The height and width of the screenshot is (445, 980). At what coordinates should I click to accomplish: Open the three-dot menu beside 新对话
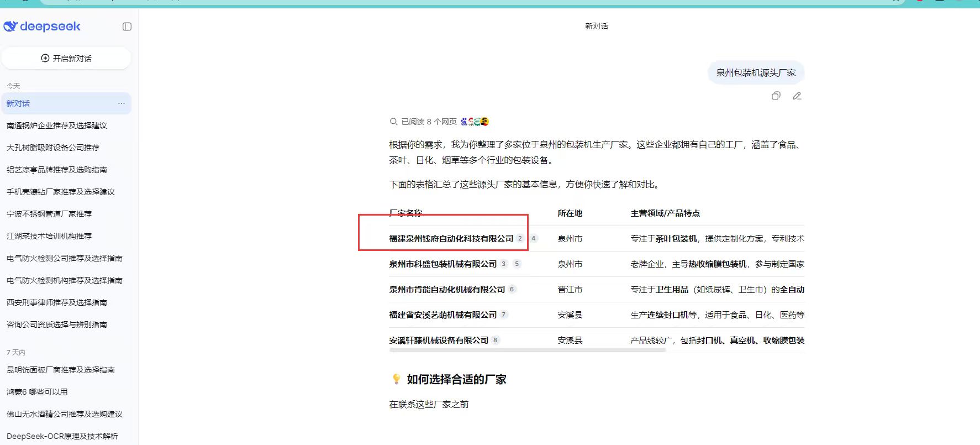pos(122,103)
